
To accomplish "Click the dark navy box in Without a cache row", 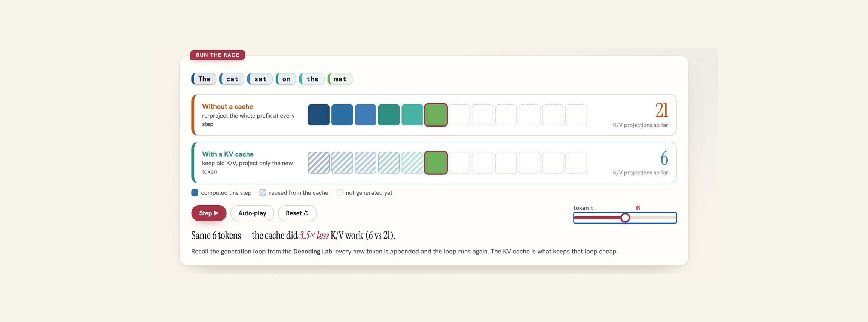I will [319, 115].
